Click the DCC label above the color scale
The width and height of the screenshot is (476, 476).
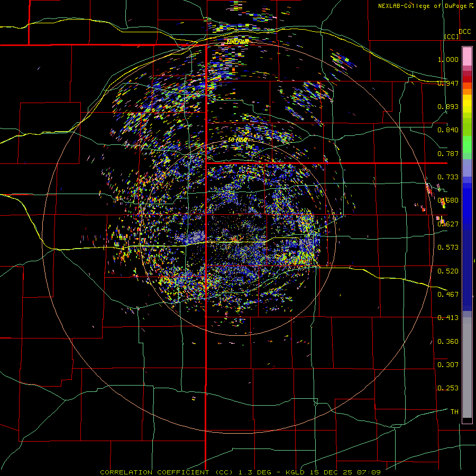[x=465, y=32]
